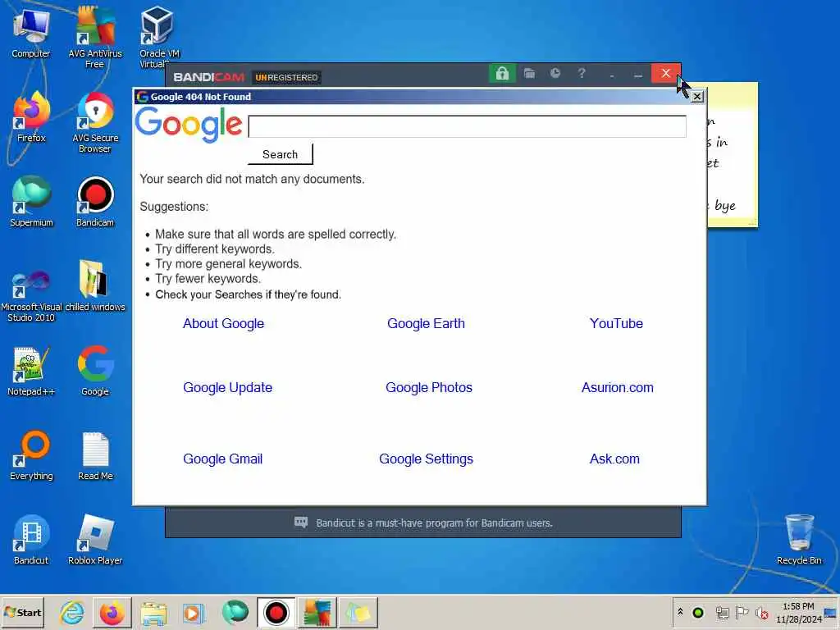Click the AVG taskbar icon
Image resolution: width=840 pixels, height=630 pixels.
317,612
